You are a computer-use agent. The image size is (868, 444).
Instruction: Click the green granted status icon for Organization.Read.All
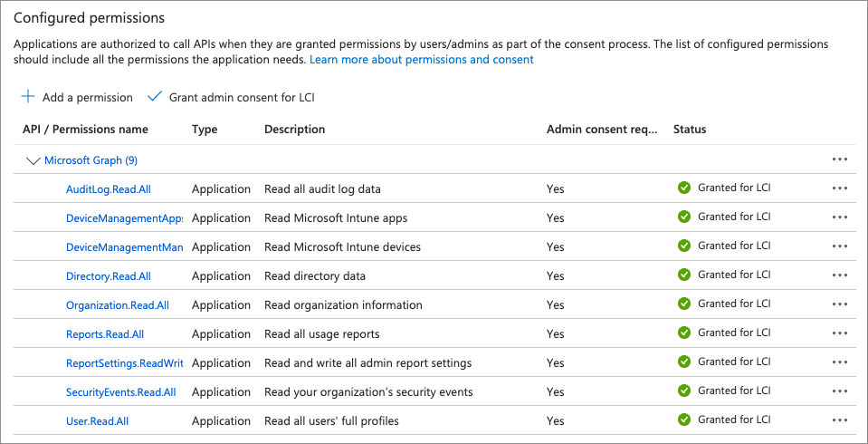(684, 304)
